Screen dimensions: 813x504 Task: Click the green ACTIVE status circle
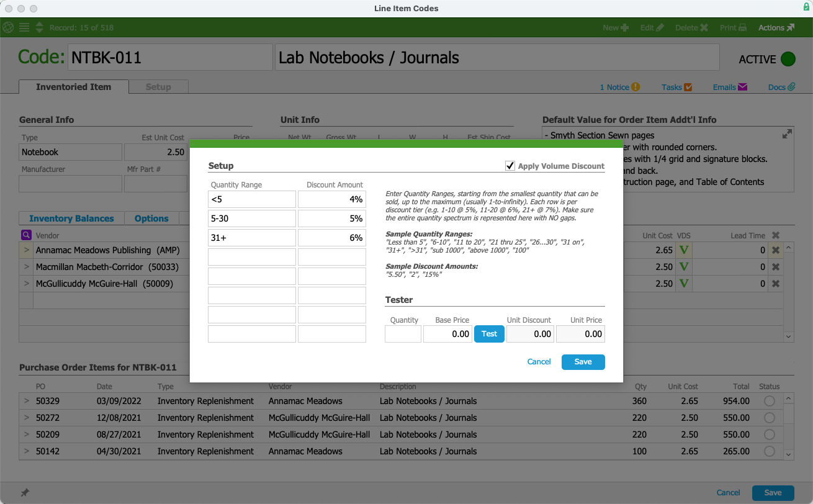click(x=788, y=59)
